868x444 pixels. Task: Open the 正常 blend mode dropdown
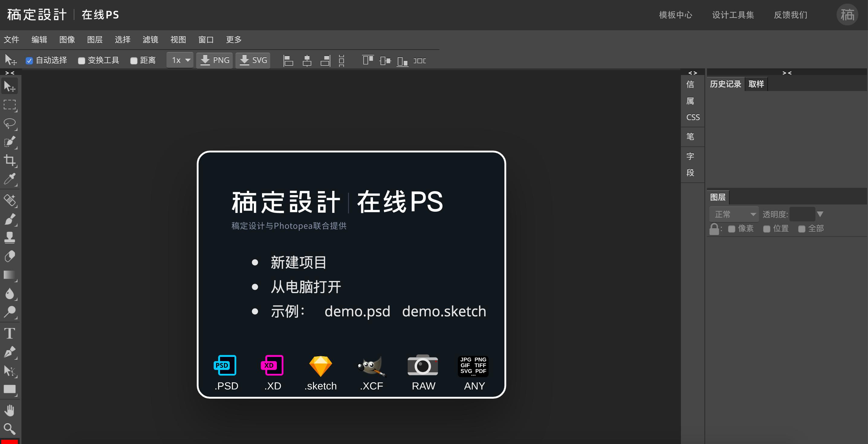pyautogui.click(x=734, y=214)
